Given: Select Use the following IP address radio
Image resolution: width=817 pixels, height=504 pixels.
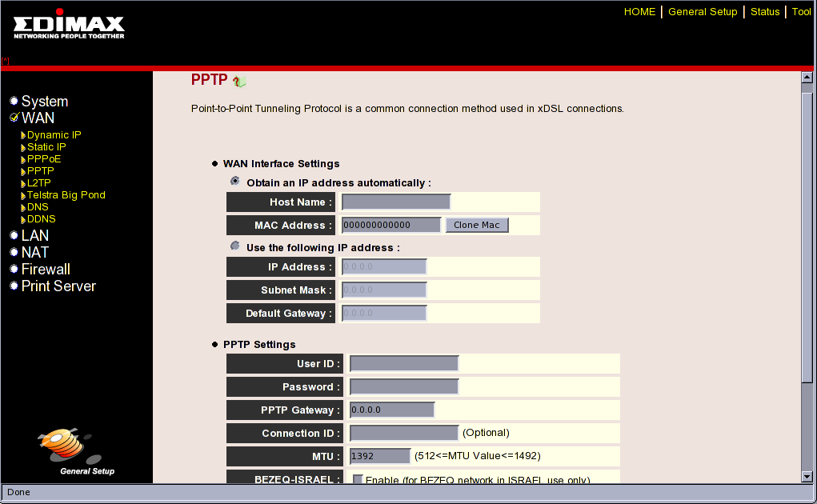Looking at the screenshot, I should pos(235,246).
